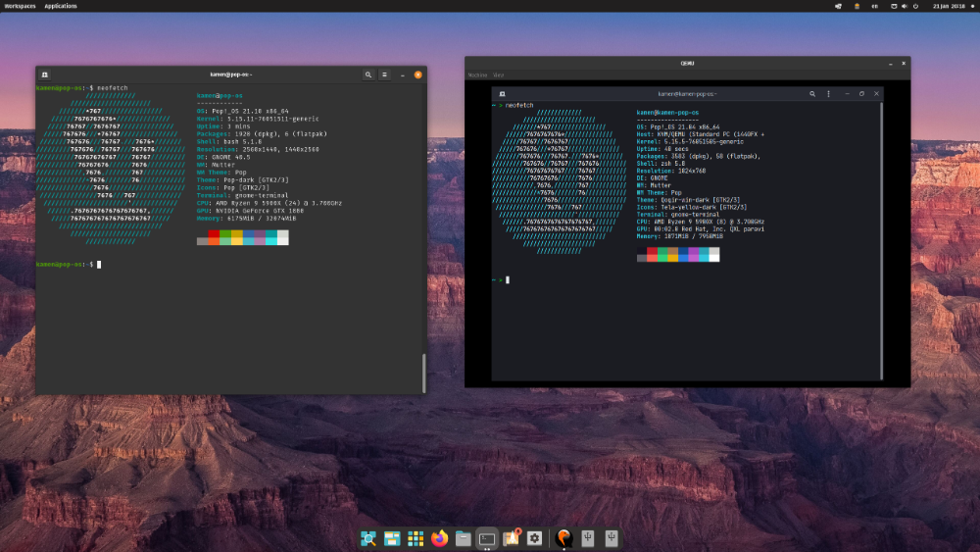Viewport: 980px width, 552px height.
Task: Open three-dot menu in QEMU guest terminal
Action: (829, 94)
